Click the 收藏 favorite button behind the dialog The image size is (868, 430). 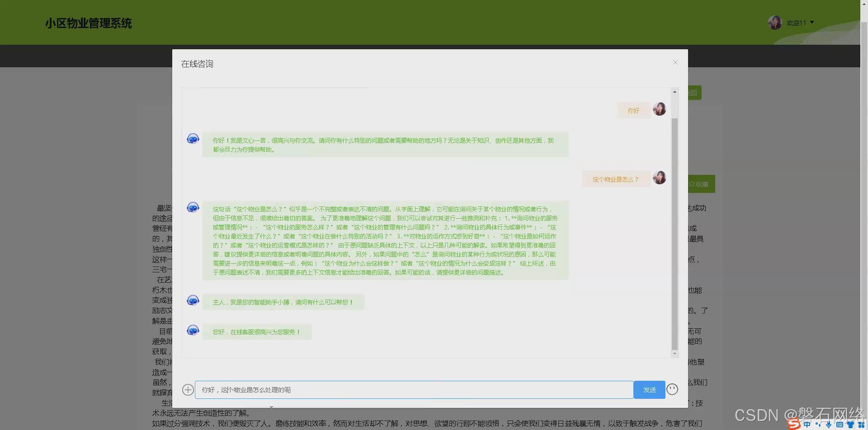[x=702, y=184]
